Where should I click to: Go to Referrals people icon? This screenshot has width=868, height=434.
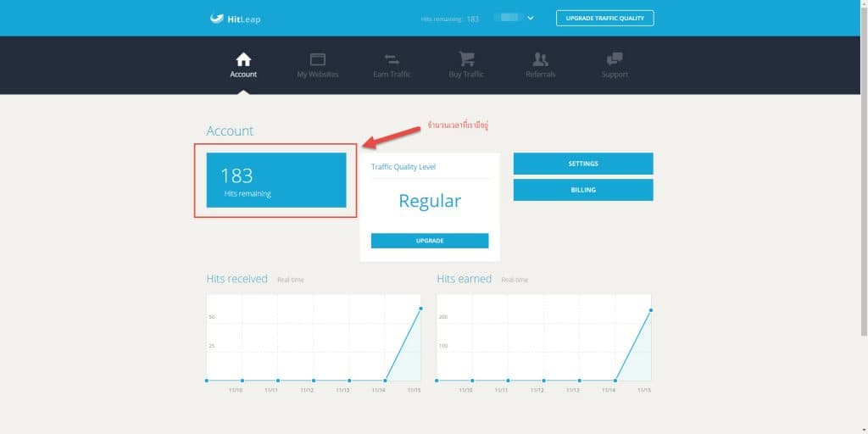tap(541, 59)
